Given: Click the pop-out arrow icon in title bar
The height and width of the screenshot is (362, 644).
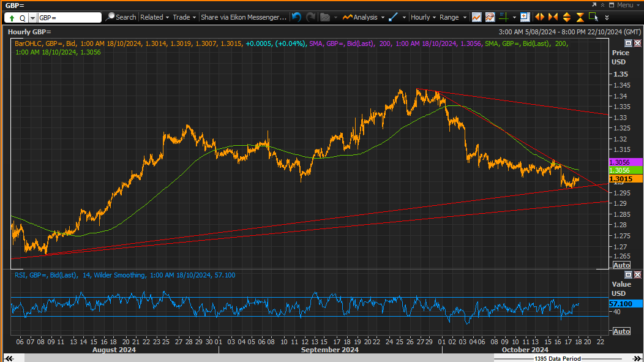Looking at the screenshot, I should pos(594,5).
